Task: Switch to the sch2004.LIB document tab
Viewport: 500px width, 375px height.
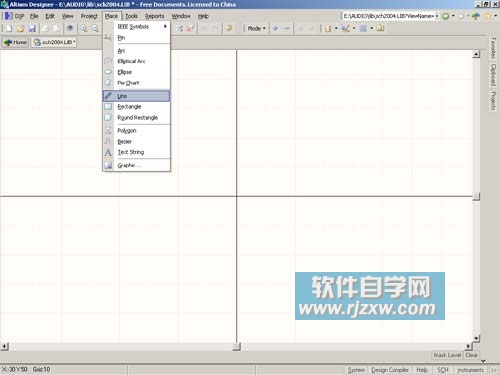Action: (54, 42)
